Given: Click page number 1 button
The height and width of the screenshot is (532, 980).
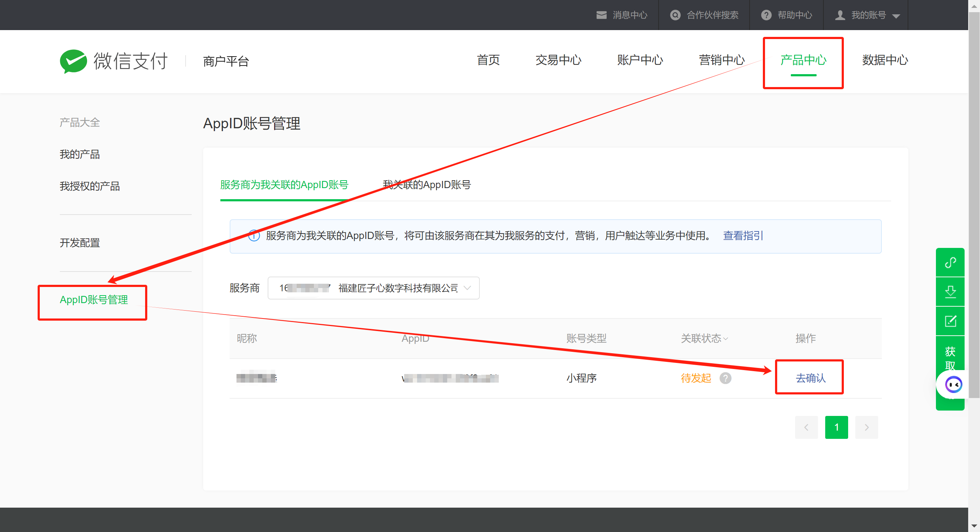Looking at the screenshot, I should coord(836,427).
